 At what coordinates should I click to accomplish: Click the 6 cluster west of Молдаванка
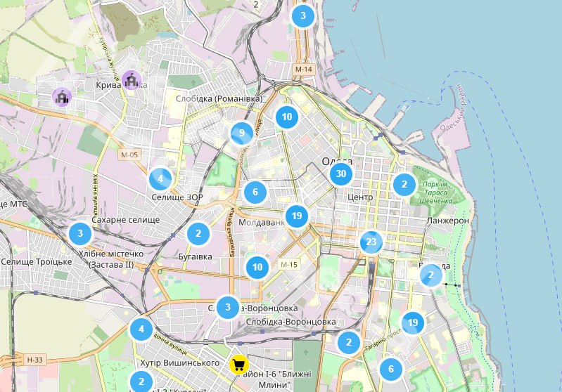255,191
